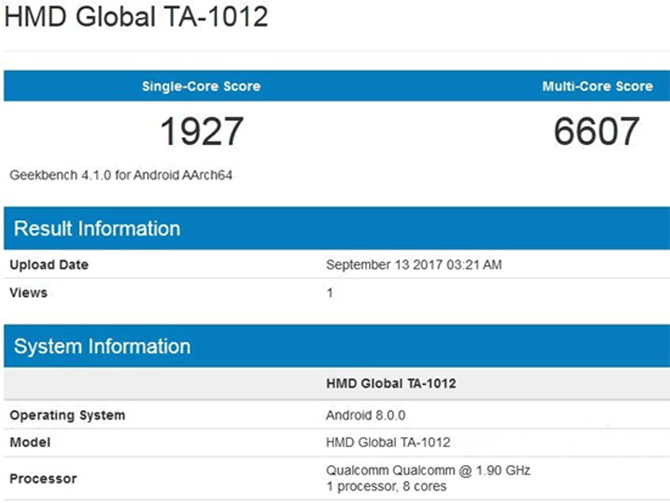Click the Views count value 1

(329, 293)
